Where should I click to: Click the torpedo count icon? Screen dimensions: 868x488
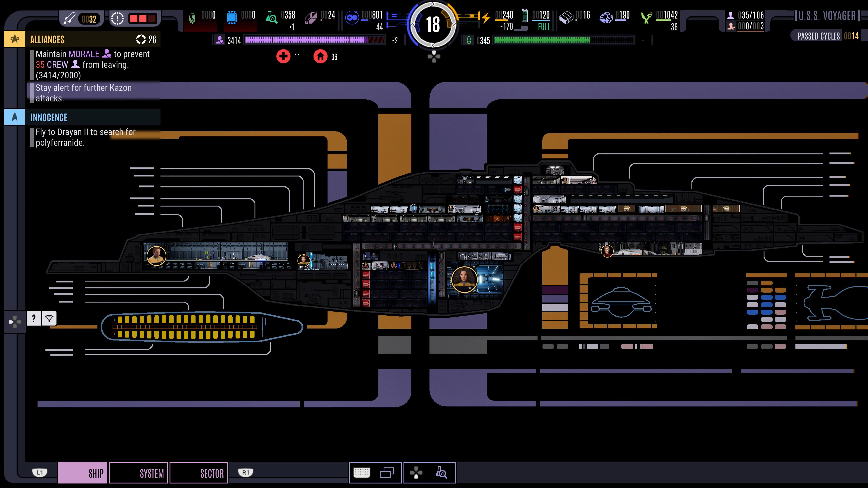69,19
